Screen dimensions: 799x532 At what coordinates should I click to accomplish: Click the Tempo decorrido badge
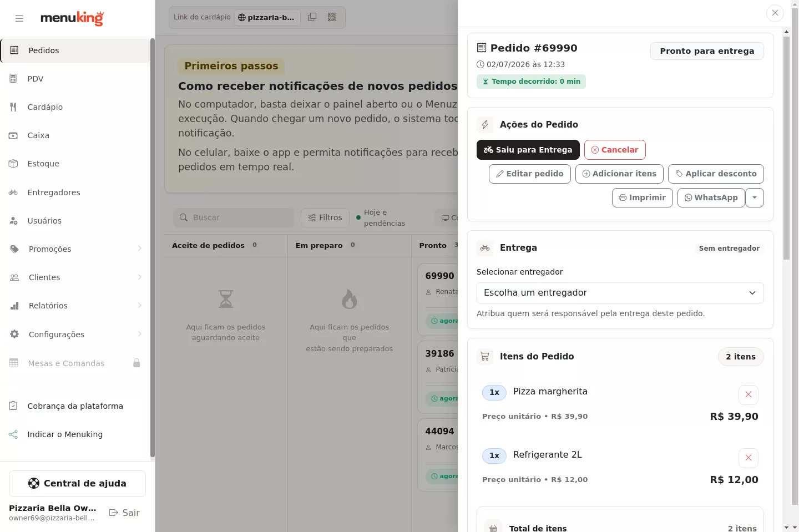[531, 82]
